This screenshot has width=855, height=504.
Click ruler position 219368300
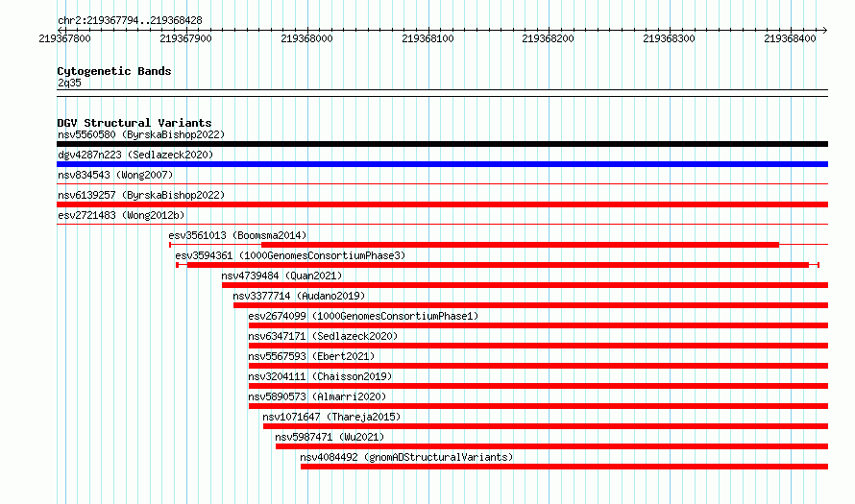[669, 38]
